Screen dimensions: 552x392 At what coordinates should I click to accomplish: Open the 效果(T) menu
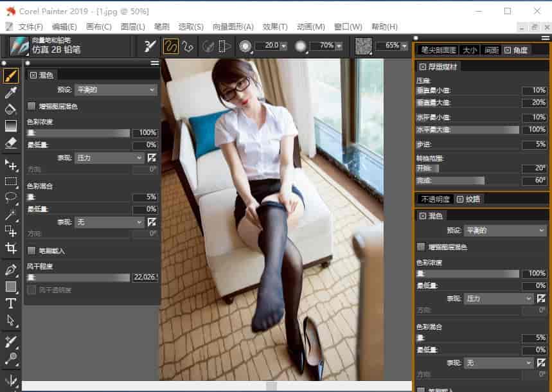275,26
